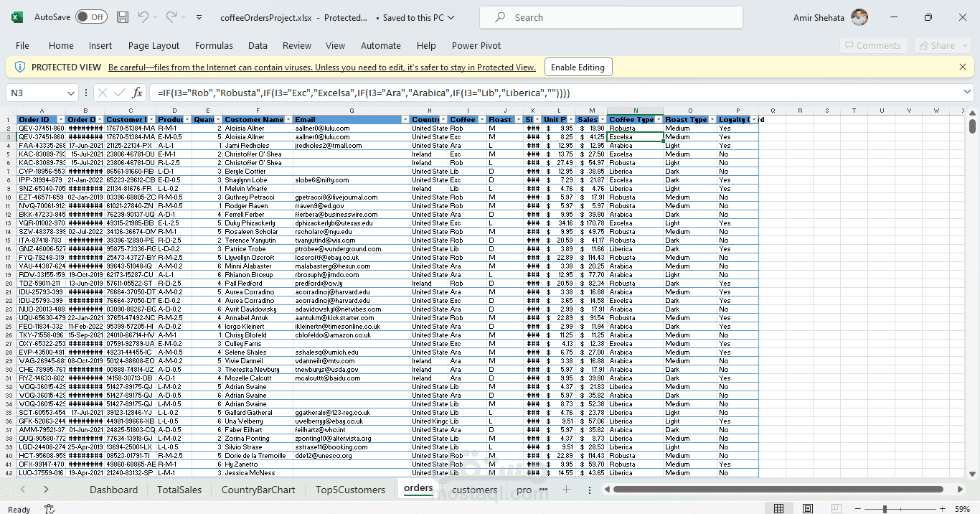Viewport: 980px width, 514px height.
Task: Switch to the TotalSales sheet tab
Action: (179, 490)
